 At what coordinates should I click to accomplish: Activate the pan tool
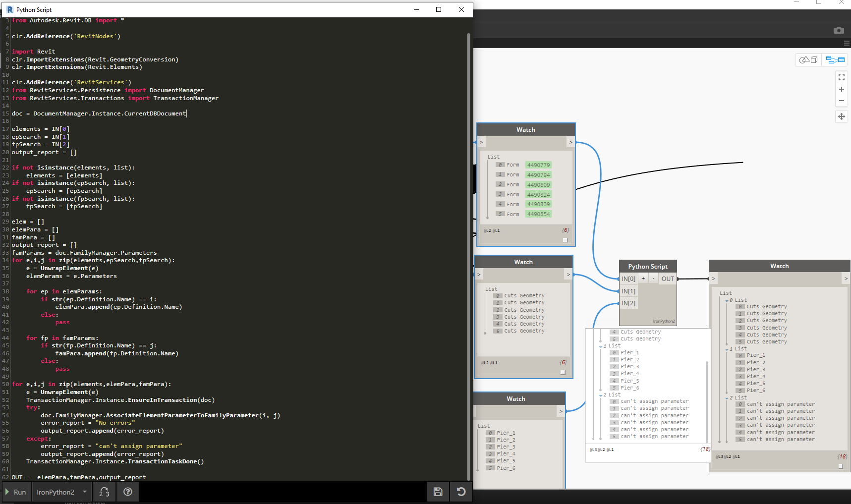841,116
